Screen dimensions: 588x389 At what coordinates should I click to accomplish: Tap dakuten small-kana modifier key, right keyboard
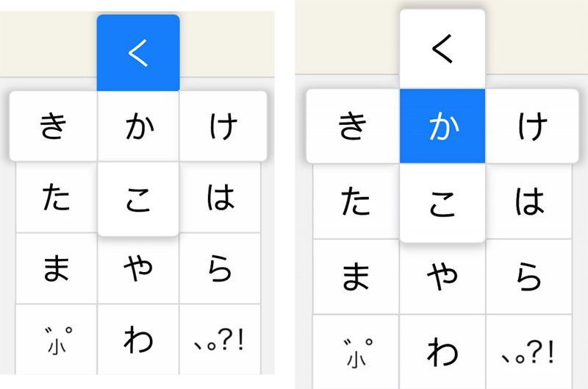[x=356, y=351]
